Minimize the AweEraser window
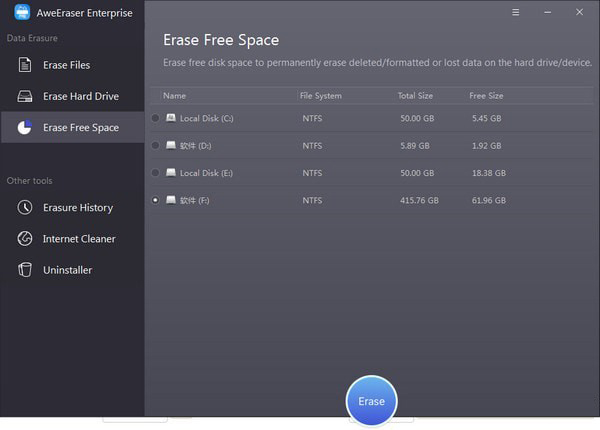The image size is (600, 430). [547, 13]
